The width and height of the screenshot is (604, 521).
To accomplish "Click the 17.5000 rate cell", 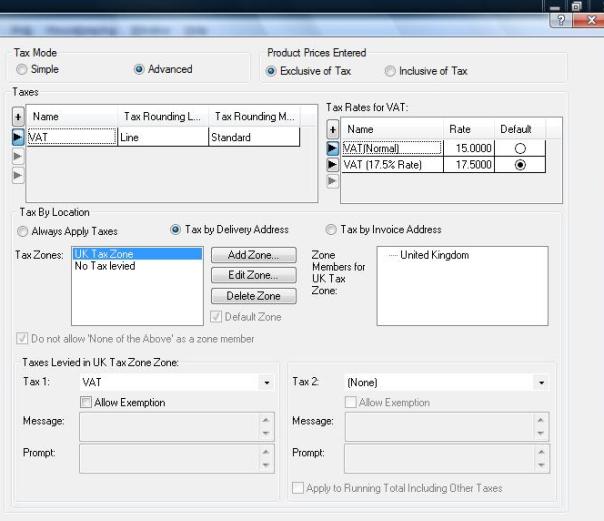I will (x=469, y=165).
